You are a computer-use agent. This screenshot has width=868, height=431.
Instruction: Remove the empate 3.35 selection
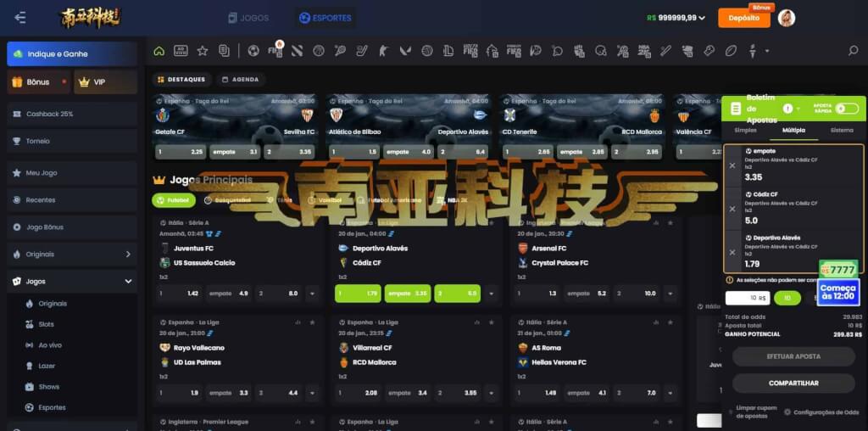(732, 165)
